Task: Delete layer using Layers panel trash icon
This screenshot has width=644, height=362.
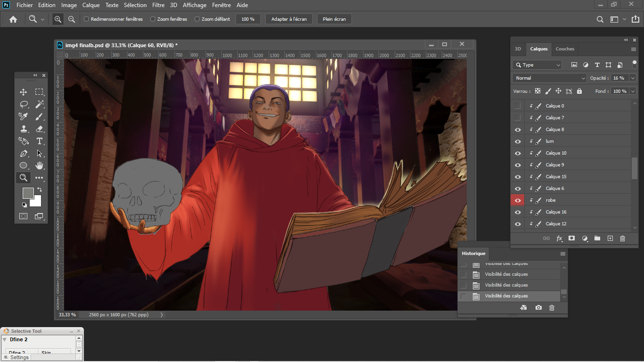Action: click(x=622, y=239)
